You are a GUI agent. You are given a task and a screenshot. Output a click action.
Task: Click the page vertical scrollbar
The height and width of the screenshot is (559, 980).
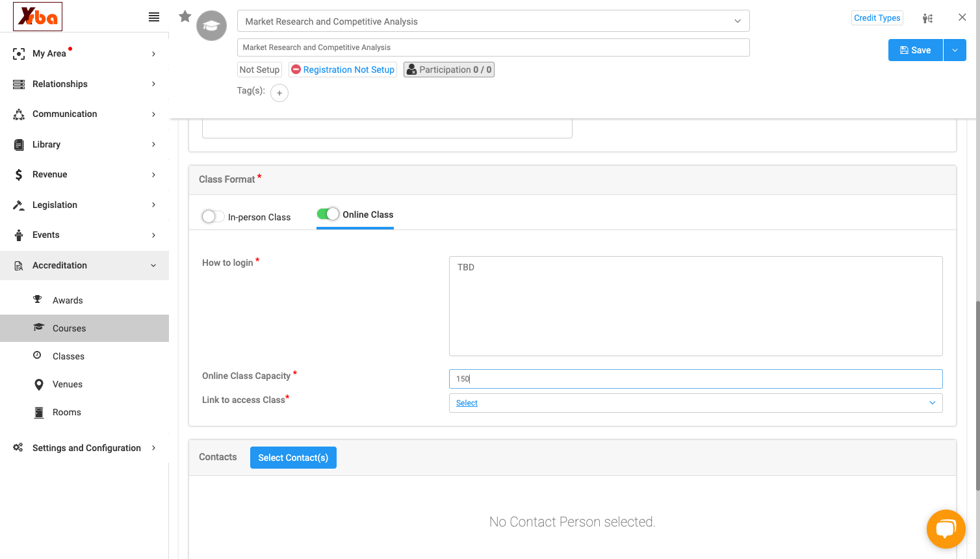(977, 395)
